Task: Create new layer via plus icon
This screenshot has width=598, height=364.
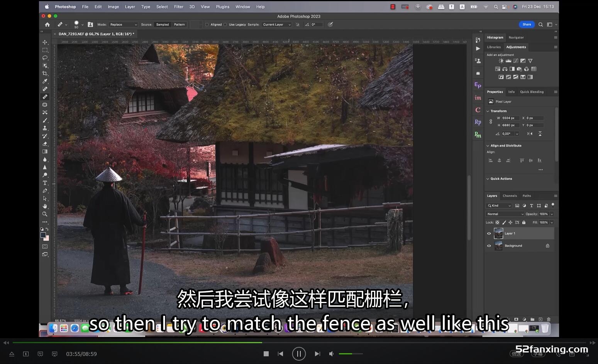Action: point(540,319)
